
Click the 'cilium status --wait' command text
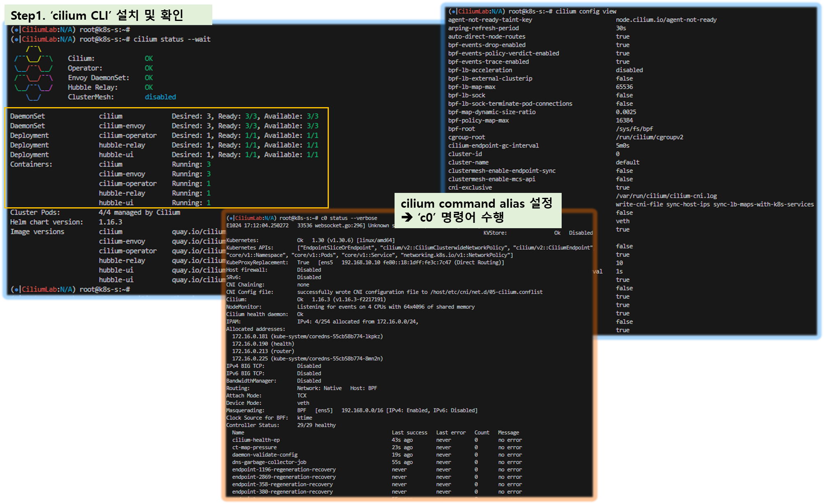(x=172, y=39)
